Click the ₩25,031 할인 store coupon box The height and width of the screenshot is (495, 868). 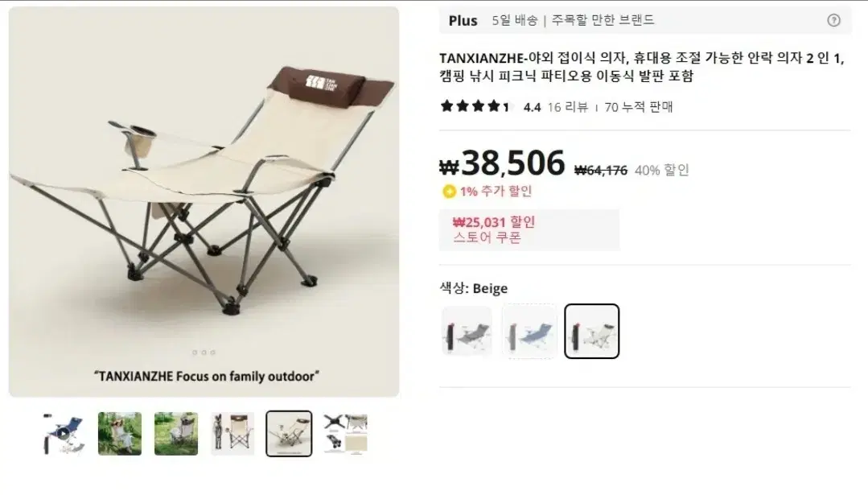[529, 229]
